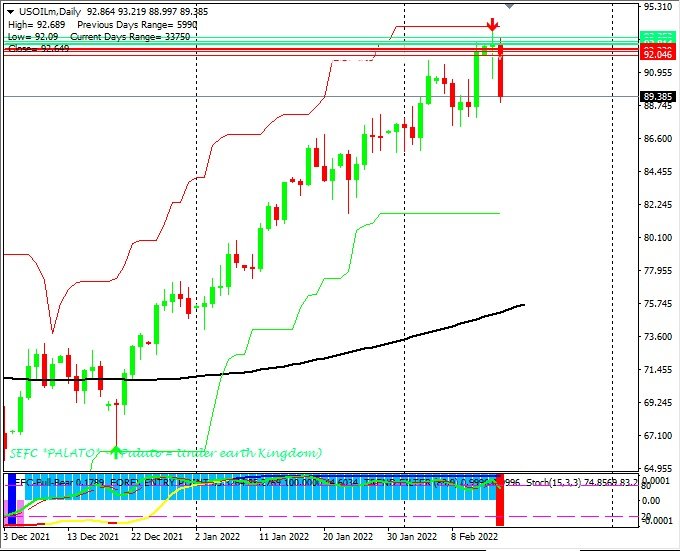
Task: Click the pink bar at indicator bottom-left
Action: 19,519
